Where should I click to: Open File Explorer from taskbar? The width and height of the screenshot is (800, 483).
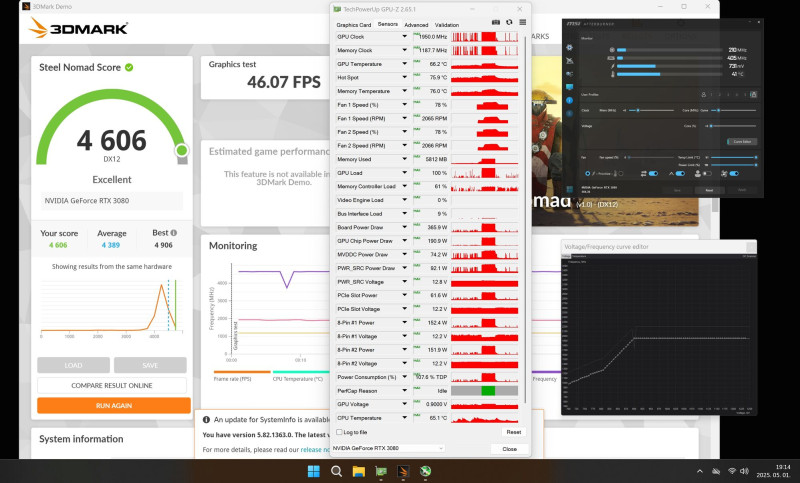pos(359,471)
